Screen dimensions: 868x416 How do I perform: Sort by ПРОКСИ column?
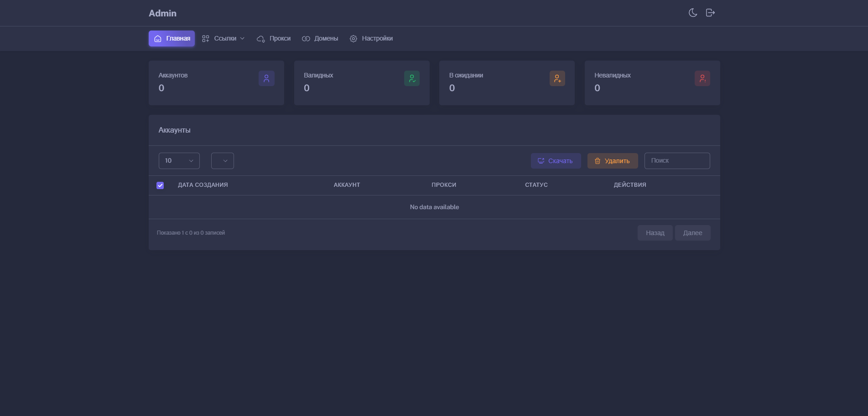tap(444, 185)
